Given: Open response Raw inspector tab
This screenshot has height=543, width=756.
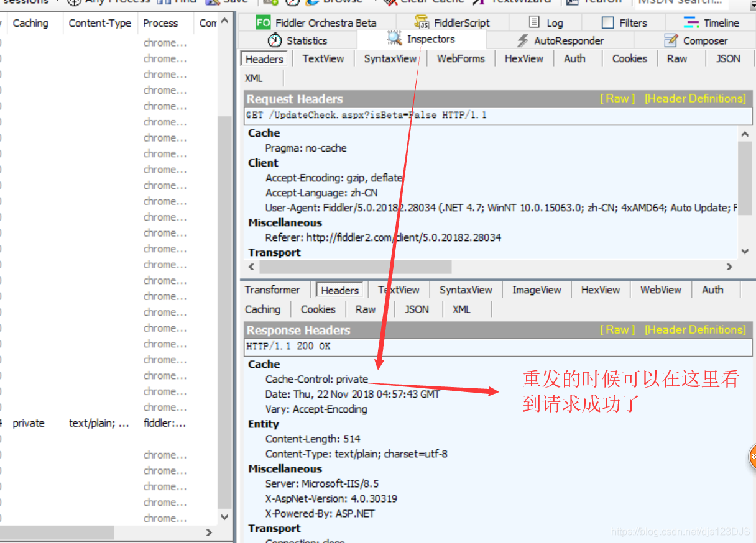Looking at the screenshot, I should [x=366, y=309].
